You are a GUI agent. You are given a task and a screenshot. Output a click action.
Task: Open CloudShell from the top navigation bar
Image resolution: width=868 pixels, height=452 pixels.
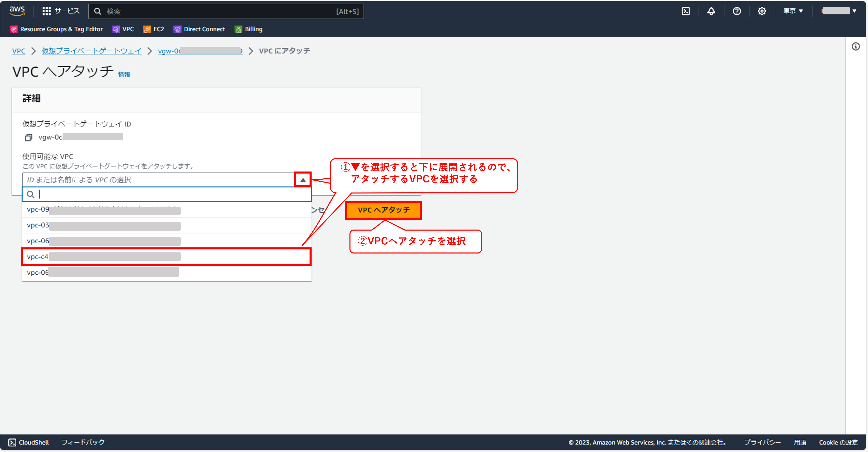click(686, 11)
